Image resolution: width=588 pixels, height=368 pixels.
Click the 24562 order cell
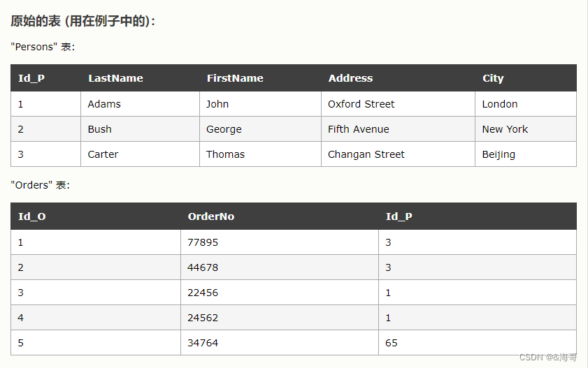pos(280,318)
